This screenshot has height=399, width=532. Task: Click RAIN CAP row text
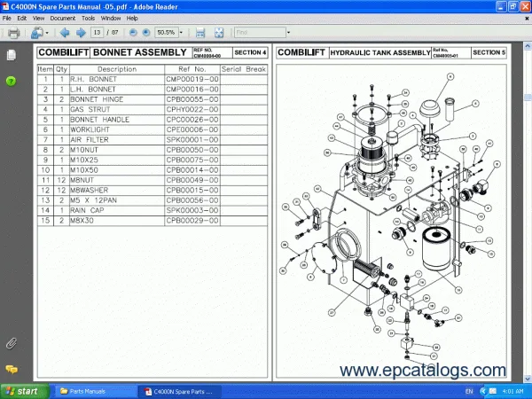[x=87, y=210]
